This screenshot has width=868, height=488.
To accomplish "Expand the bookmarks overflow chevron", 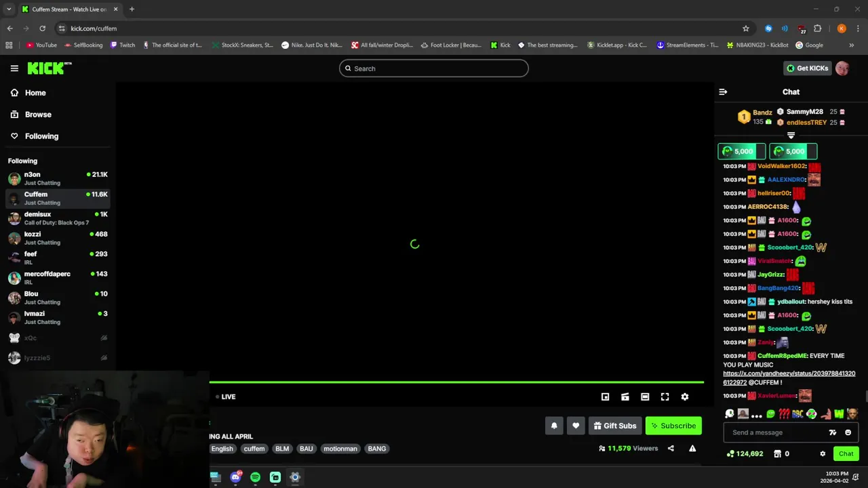I will tap(851, 45).
